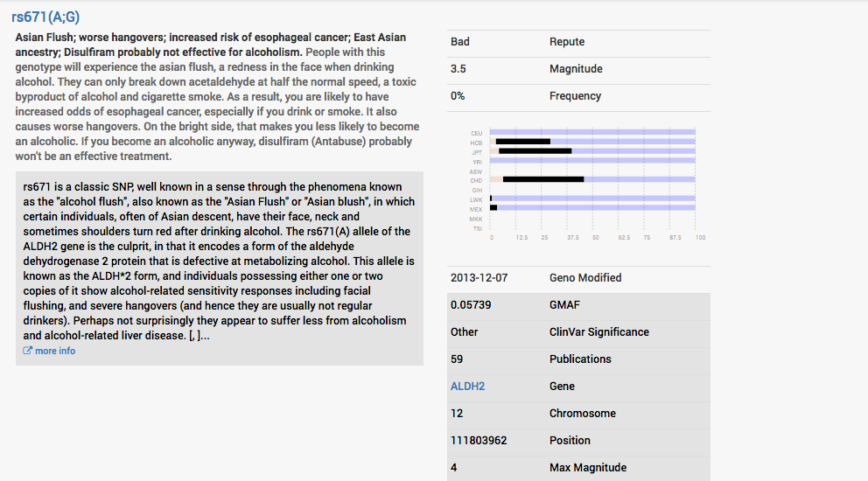Click the chromosome value 12
This screenshot has width=868, height=481.
point(456,414)
